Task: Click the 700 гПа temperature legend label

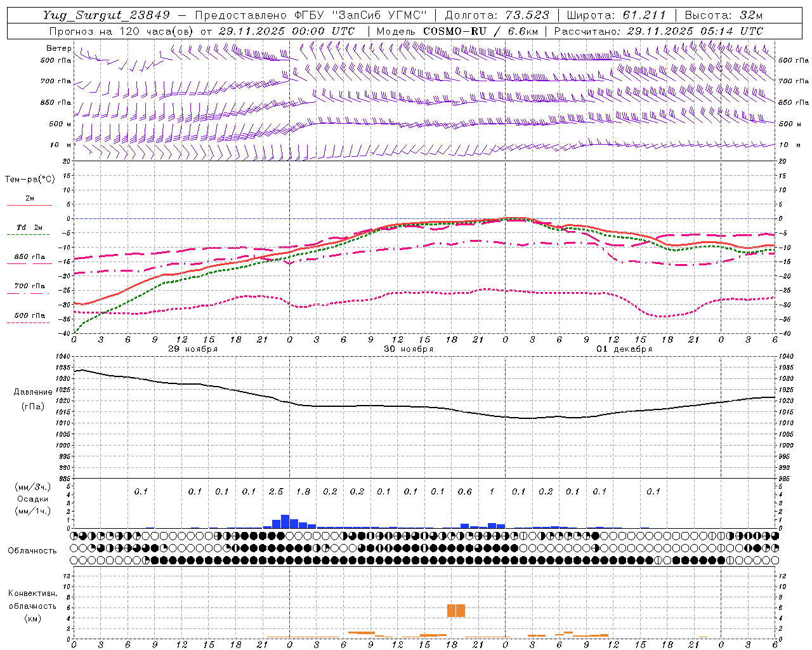Action: pos(30,286)
